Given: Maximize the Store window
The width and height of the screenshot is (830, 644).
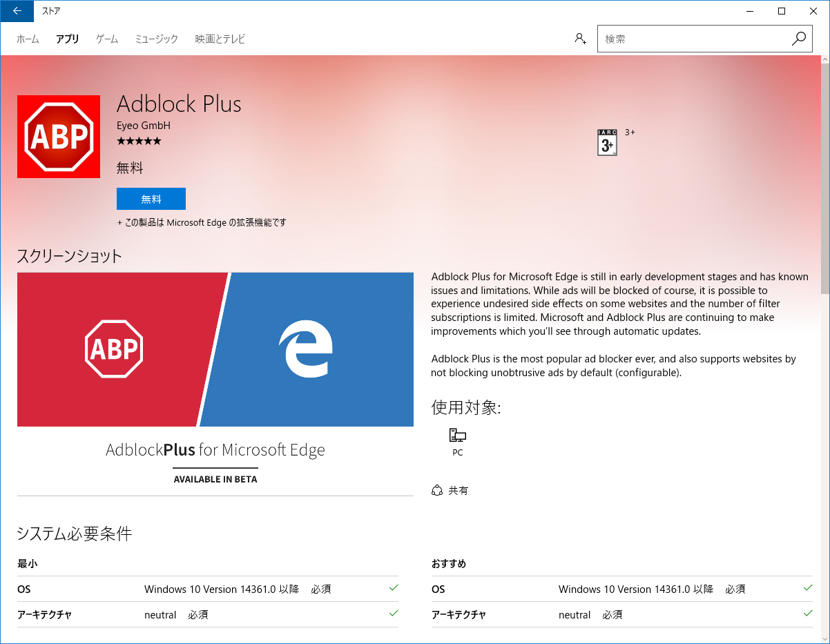Looking at the screenshot, I should coord(782,11).
